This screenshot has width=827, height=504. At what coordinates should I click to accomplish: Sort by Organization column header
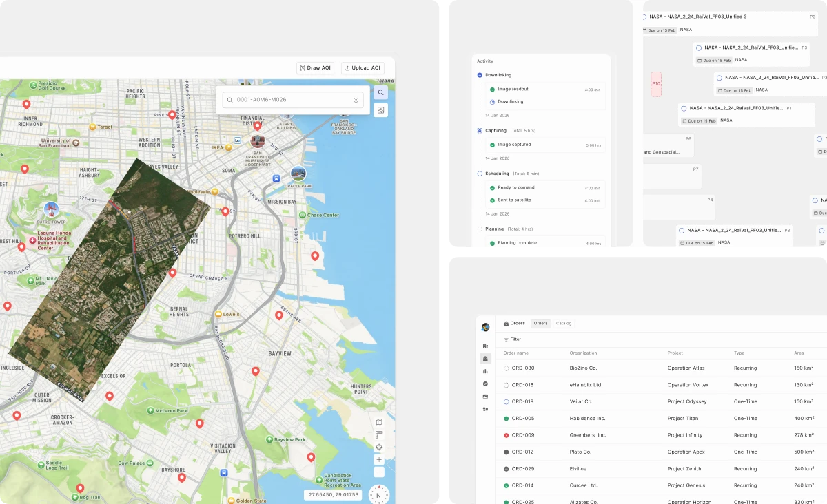(583, 353)
